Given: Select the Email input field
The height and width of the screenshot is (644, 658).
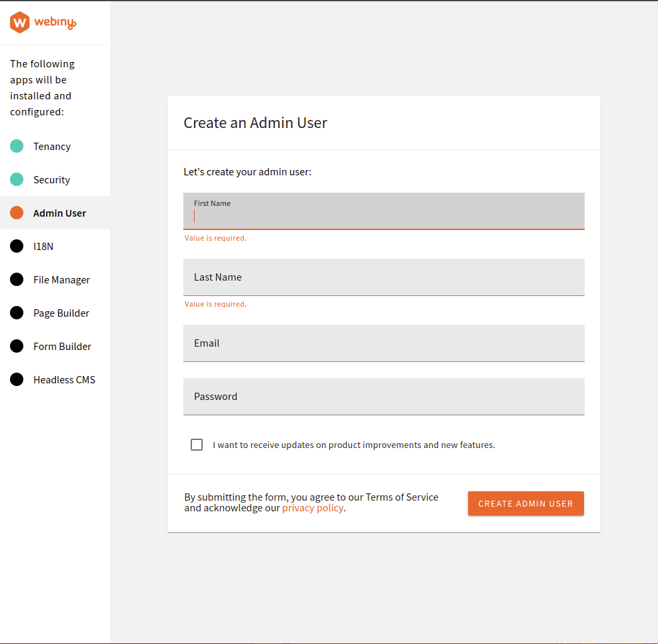Looking at the screenshot, I should [x=383, y=343].
